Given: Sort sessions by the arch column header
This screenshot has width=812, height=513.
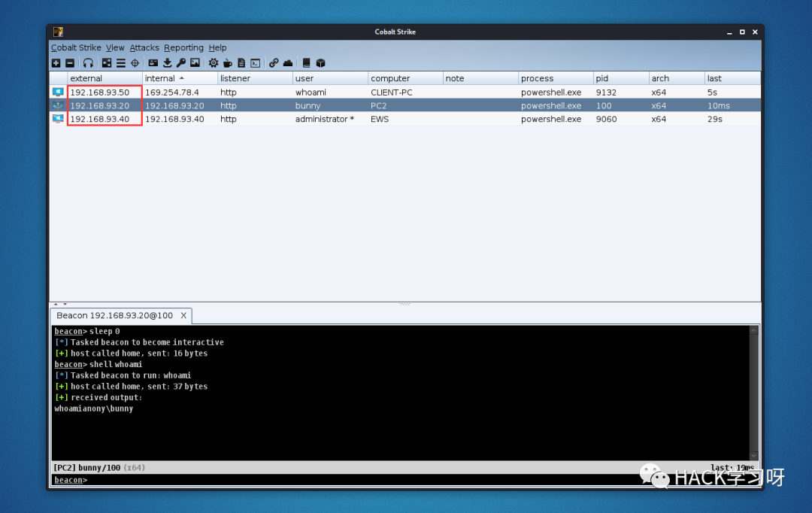Looking at the screenshot, I should click(677, 78).
